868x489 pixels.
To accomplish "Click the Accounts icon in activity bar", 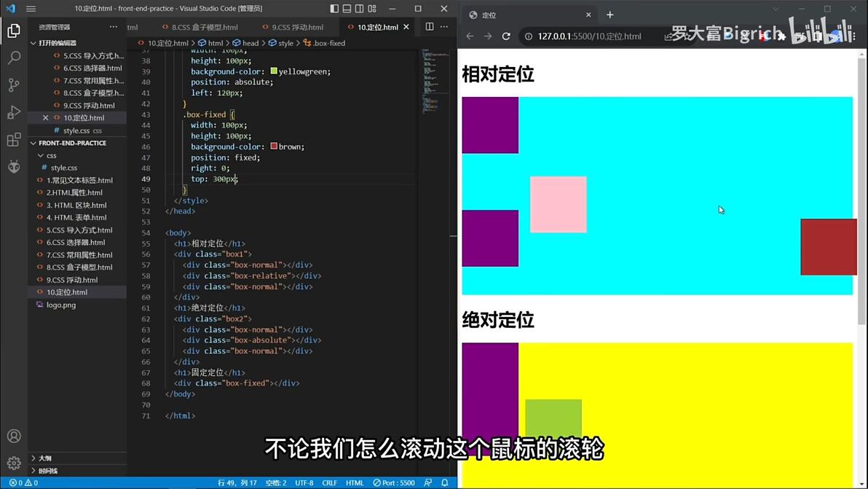I will tap(14, 436).
